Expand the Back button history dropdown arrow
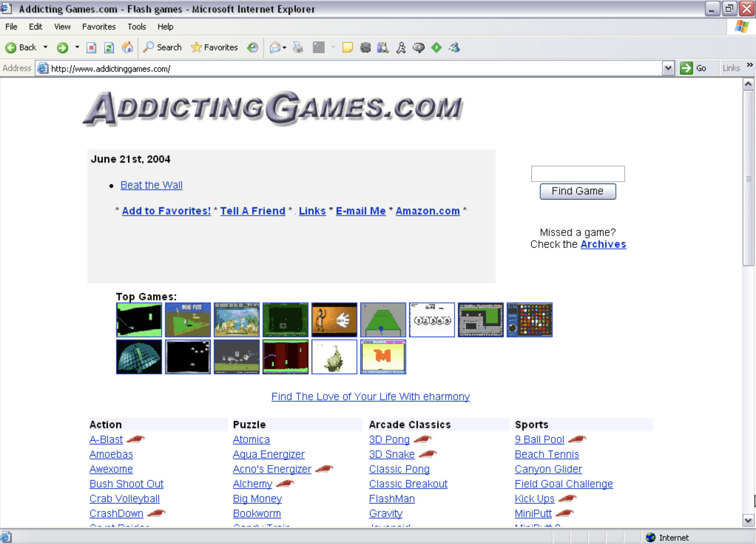This screenshot has width=756, height=544. (46, 47)
